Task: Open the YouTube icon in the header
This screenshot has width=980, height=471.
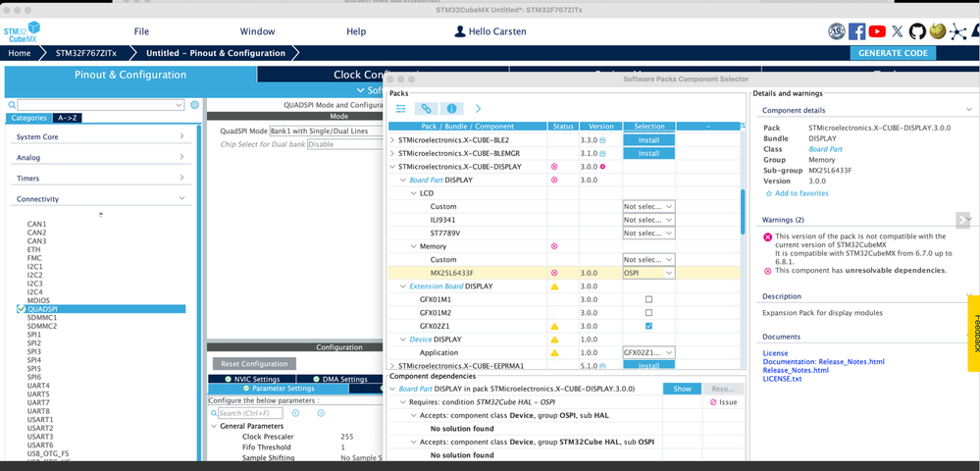Action: click(x=877, y=31)
